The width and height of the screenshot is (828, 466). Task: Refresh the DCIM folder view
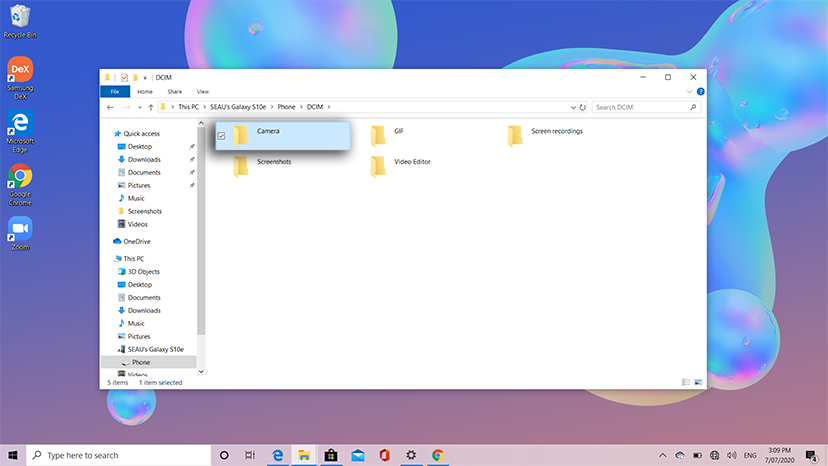tap(582, 107)
